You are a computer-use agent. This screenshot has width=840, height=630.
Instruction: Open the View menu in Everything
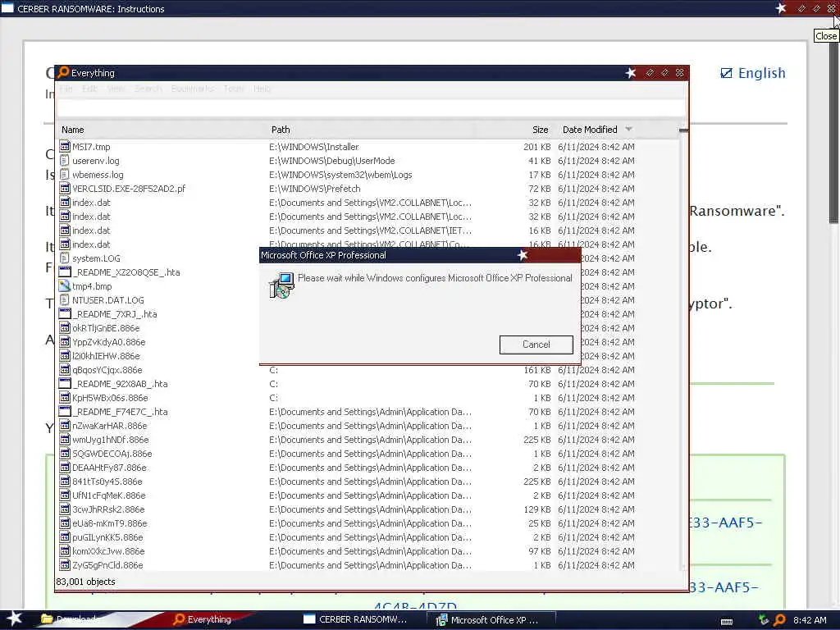pyautogui.click(x=116, y=89)
